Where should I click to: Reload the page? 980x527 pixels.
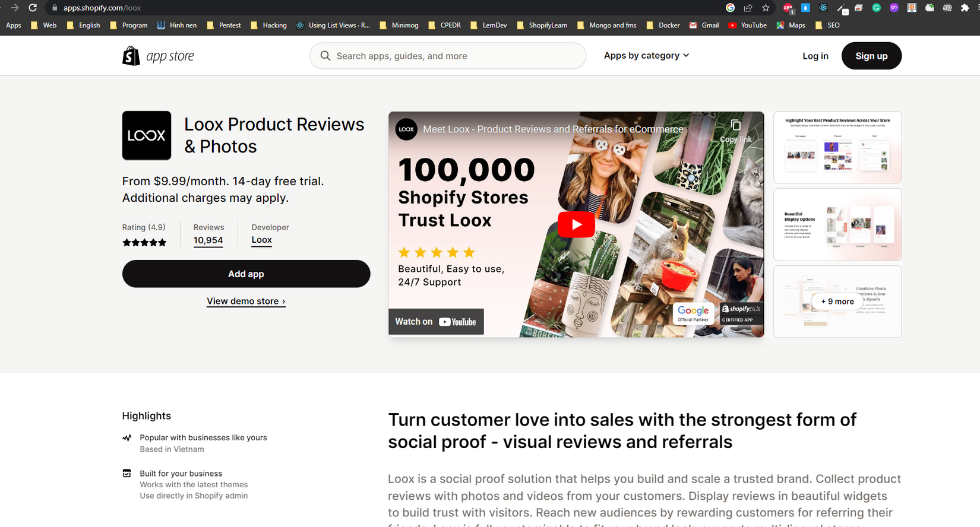point(33,8)
